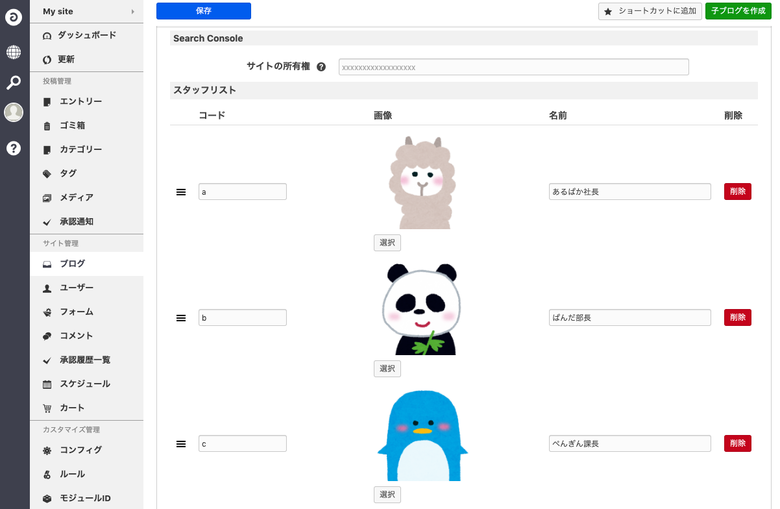Click the help question mark in left rail

[x=14, y=148]
